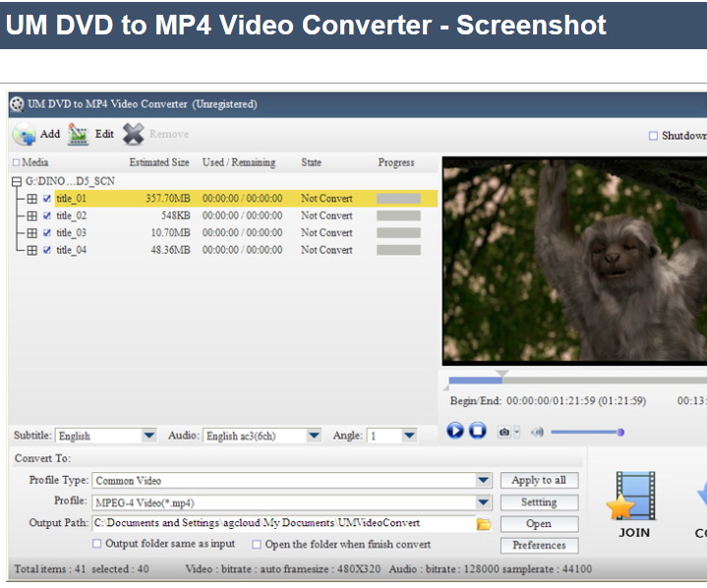Click the Open button
The height and width of the screenshot is (588, 707).
(x=539, y=523)
